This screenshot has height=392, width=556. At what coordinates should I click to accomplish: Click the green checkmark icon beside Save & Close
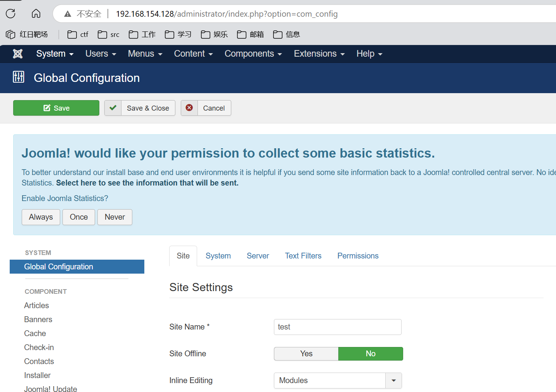click(113, 108)
